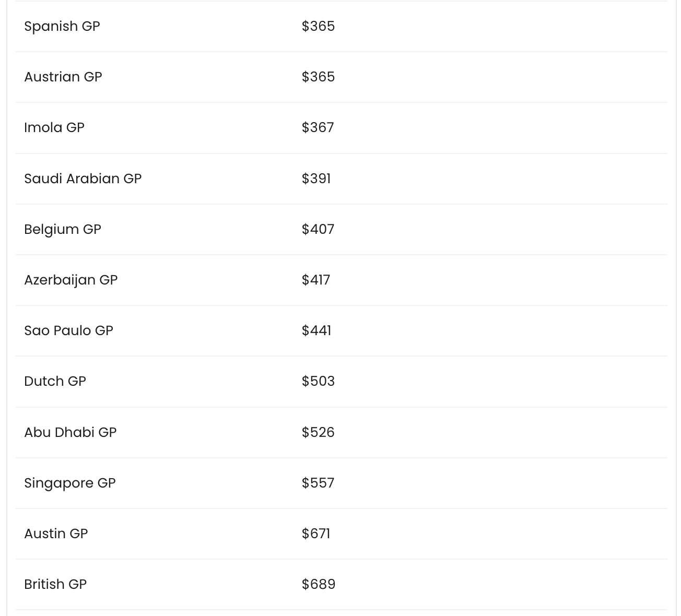Click the Abu Dhabi GP cell
This screenshot has height=616, width=681.
point(71,432)
